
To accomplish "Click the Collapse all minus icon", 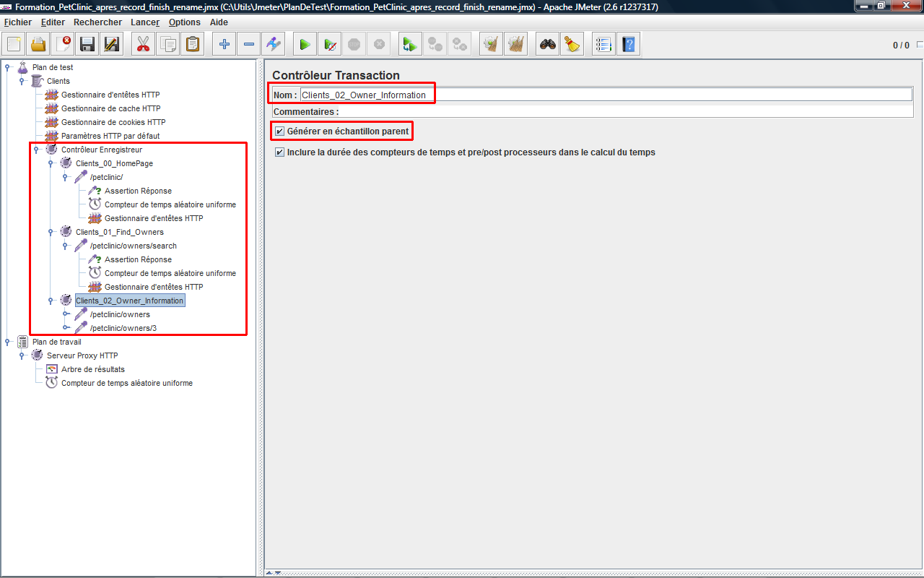I will (x=249, y=45).
